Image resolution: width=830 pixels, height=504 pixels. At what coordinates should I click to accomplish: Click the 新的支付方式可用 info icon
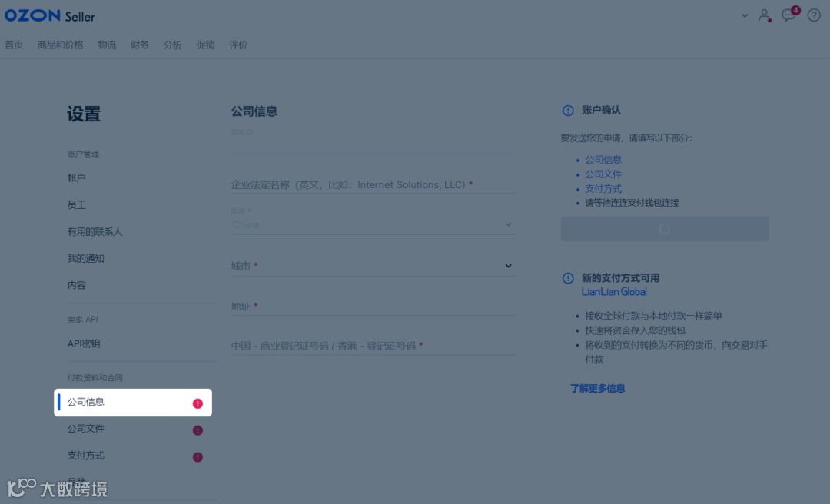click(567, 278)
